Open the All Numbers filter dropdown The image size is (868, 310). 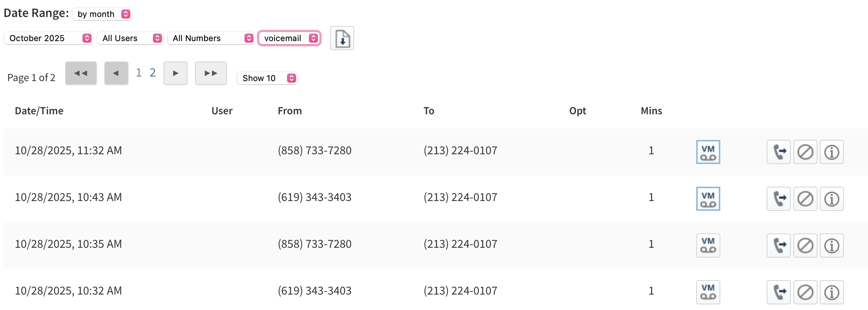click(211, 38)
